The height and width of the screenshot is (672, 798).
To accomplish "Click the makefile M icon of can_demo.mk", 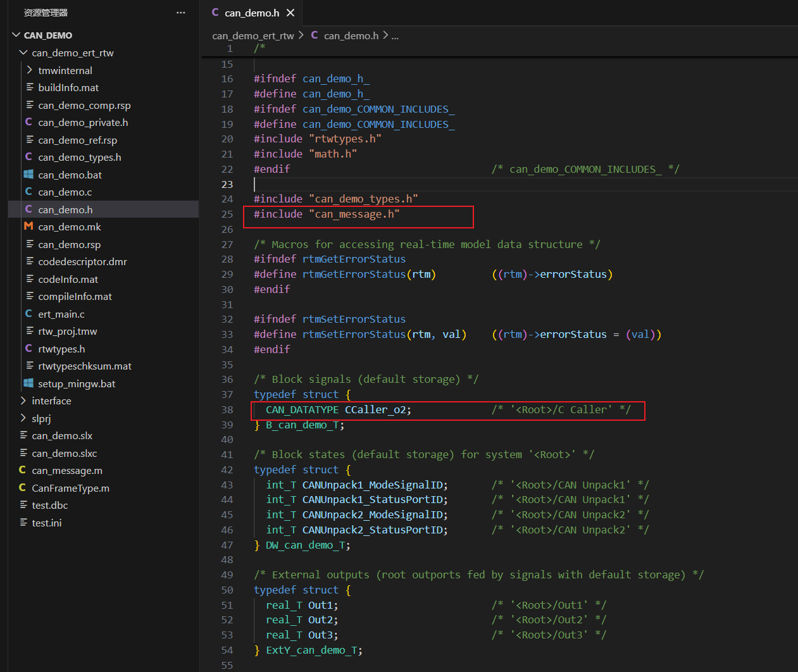I will point(28,227).
